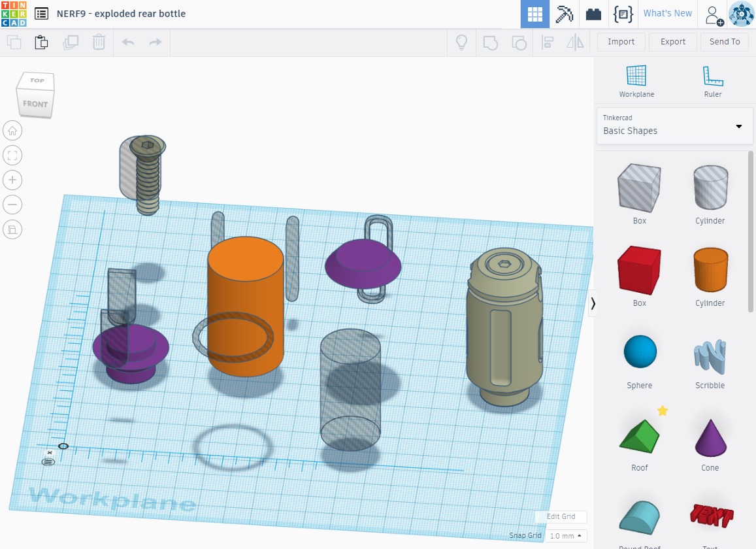Toggle Show All lightbulb icon

(x=461, y=42)
